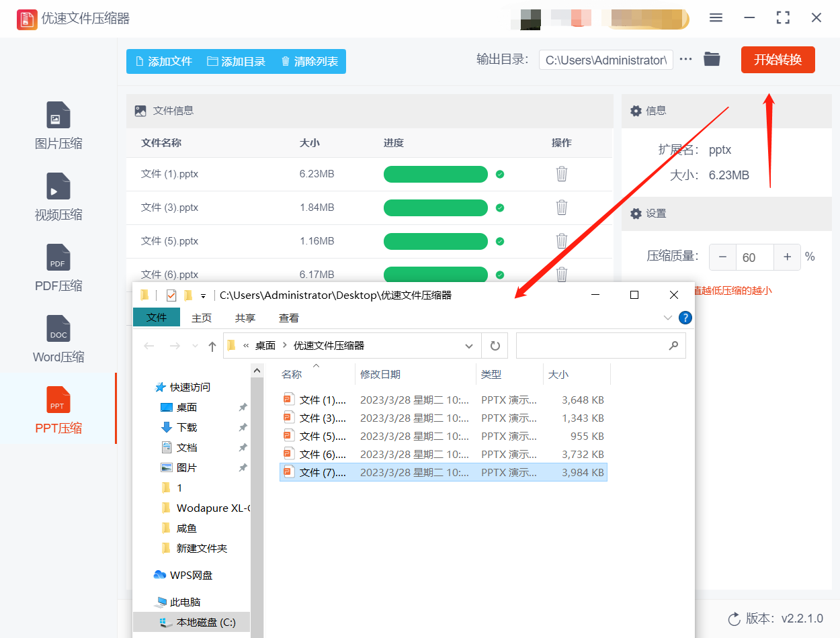Viewport: 840px width, 638px height.
Task: Click the Explorer back arrow
Action: point(149,346)
